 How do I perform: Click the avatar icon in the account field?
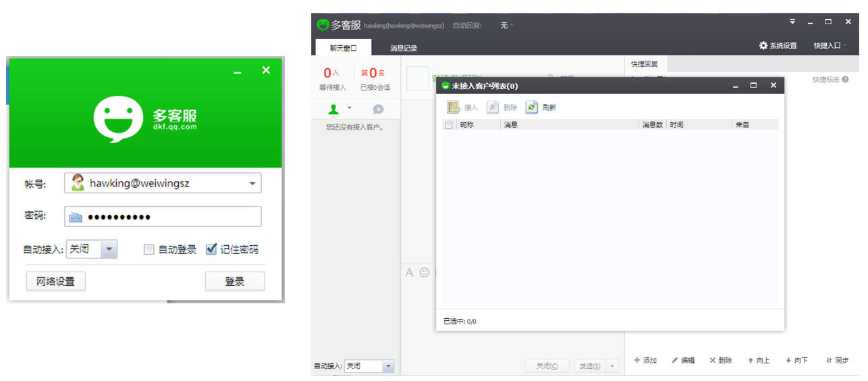pos(78,182)
